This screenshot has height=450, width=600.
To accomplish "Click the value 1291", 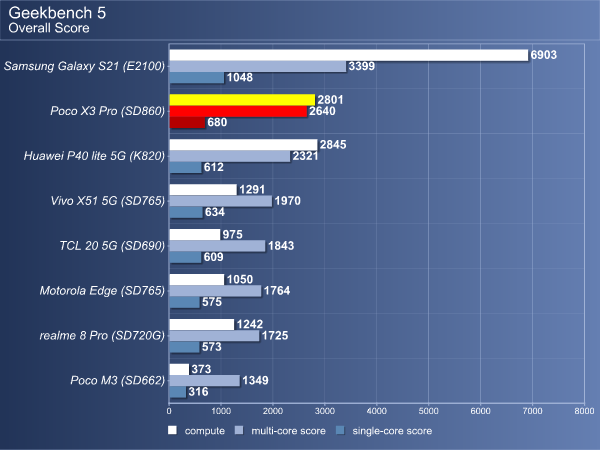I will pyautogui.click(x=252, y=190).
